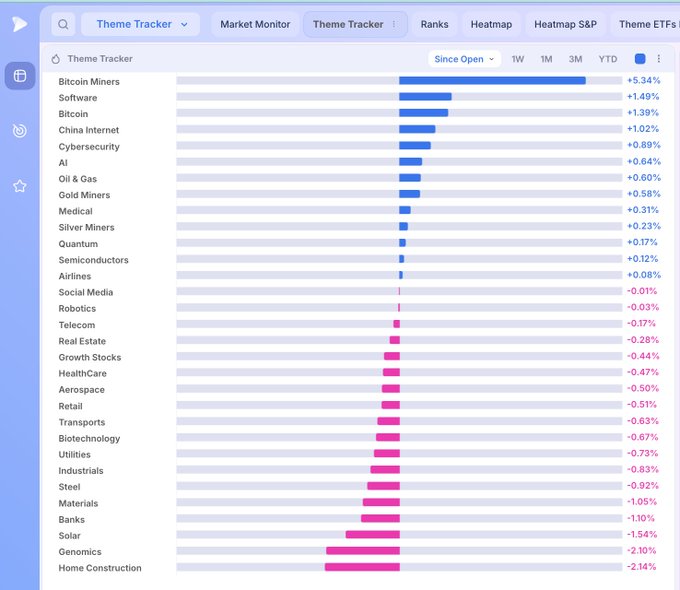This screenshot has width=680, height=590.
Task: Click the app logo icon in sidebar
Action: click(x=20, y=24)
